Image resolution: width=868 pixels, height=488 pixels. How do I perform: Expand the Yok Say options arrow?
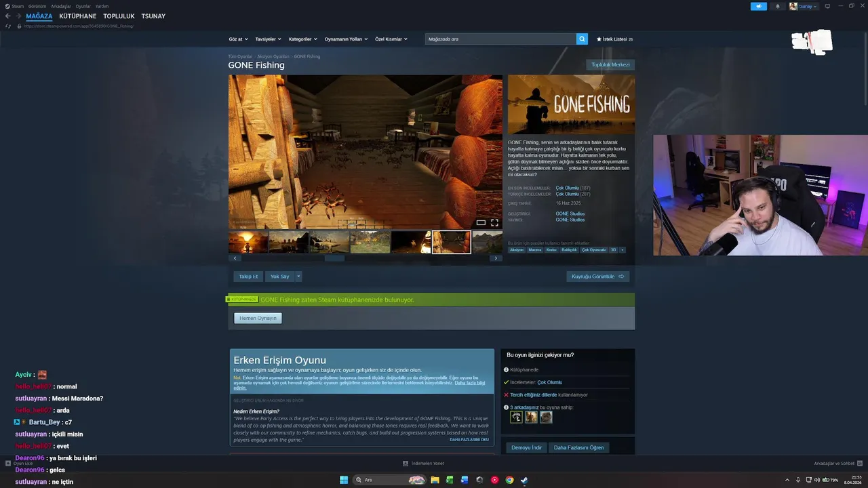click(298, 277)
